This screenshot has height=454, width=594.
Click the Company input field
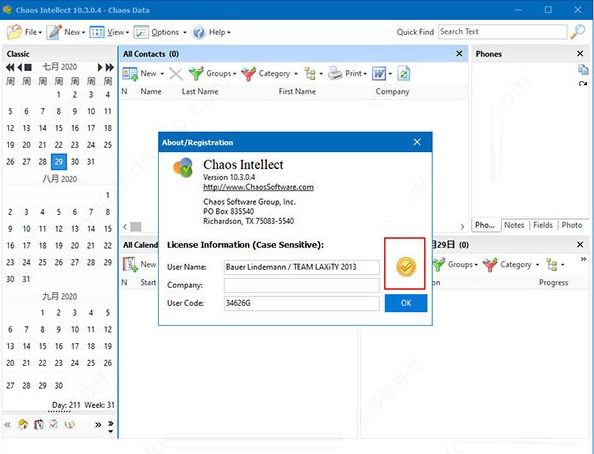[302, 285]
